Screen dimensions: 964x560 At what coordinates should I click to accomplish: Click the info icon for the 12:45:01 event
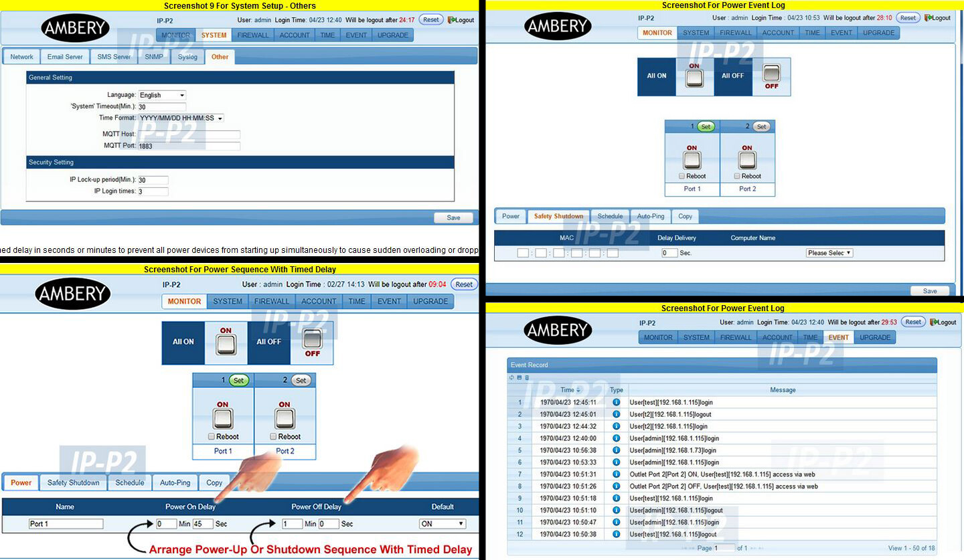[x=617, y=414]
